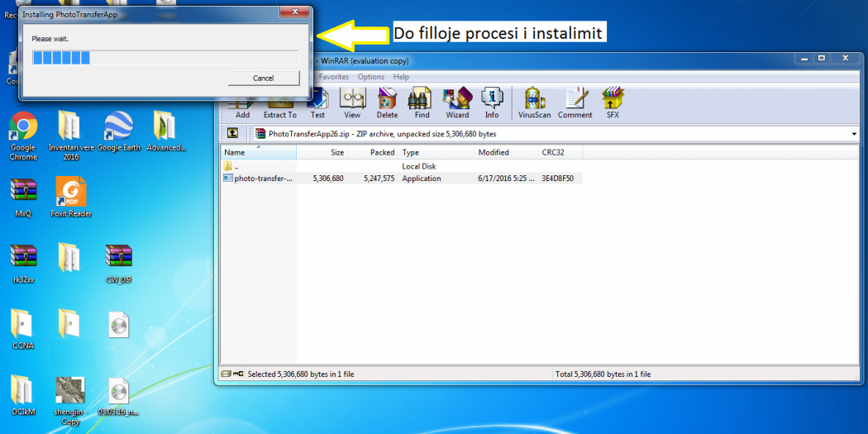This screenshot has height=434, width=868.
Task: Sort files by Name column
Action: coord(259,152)
